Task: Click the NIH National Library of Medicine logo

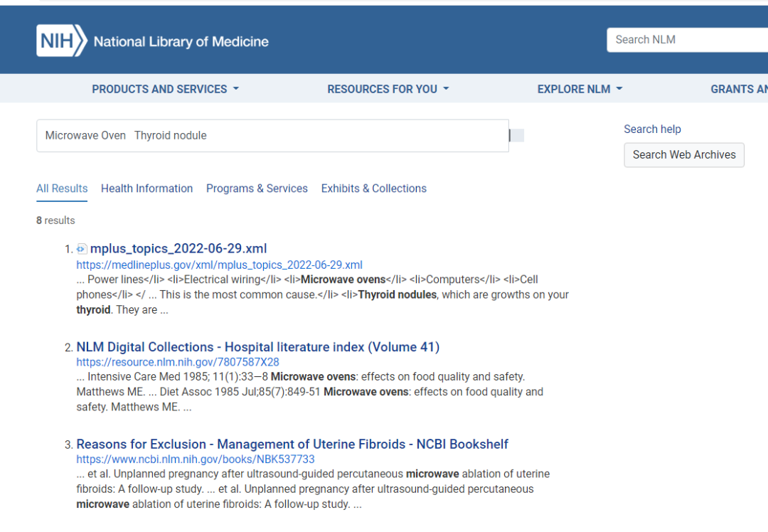Action: [153, 41]
